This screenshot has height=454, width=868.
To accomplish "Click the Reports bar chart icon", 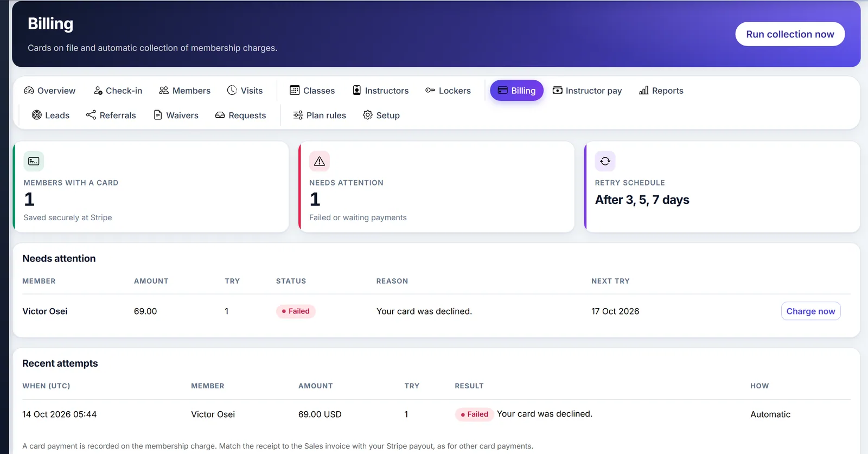I will point(644,91).
